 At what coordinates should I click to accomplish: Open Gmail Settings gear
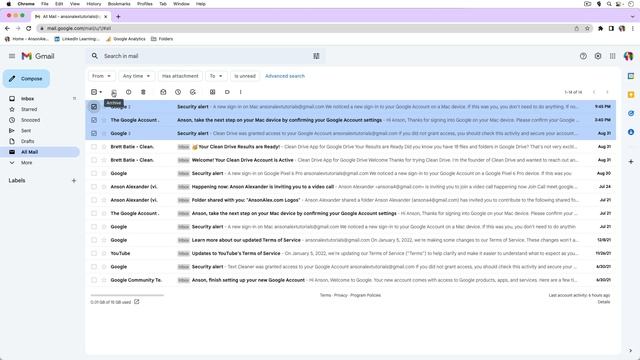click(x=598, y=56)
